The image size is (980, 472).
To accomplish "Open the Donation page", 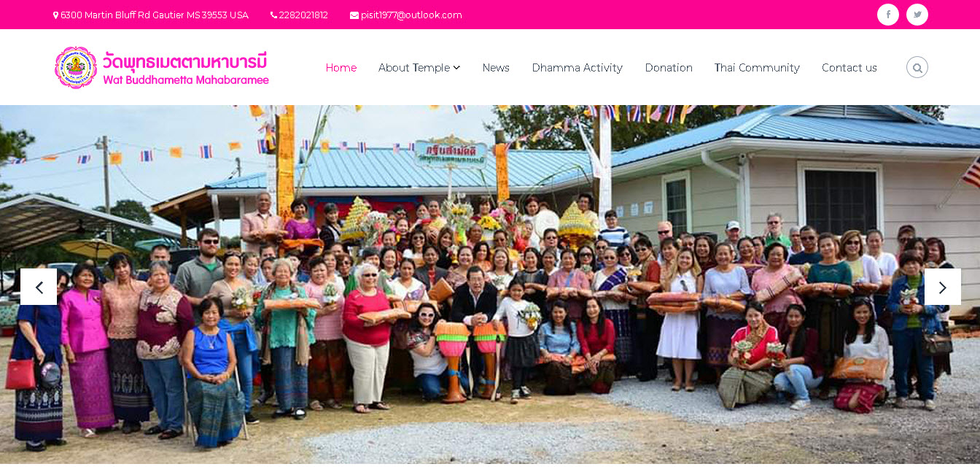I will click(x=669, y=68).
